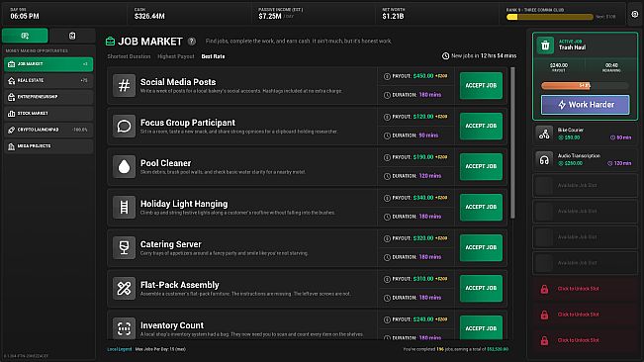Click Social Media Posts payout $450.00
Screen dimensions: 644x362
(x=423, y=76)
